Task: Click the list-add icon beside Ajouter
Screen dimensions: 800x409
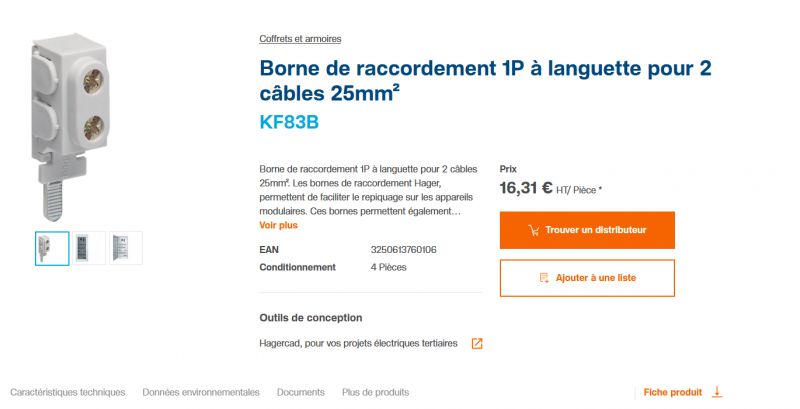Action: point(544,278)
